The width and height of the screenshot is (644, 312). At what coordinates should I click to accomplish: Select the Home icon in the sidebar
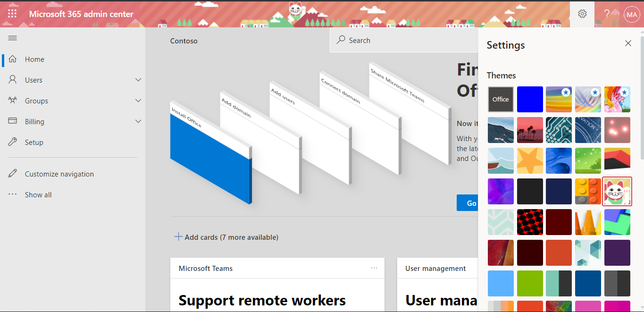point(13,59)
